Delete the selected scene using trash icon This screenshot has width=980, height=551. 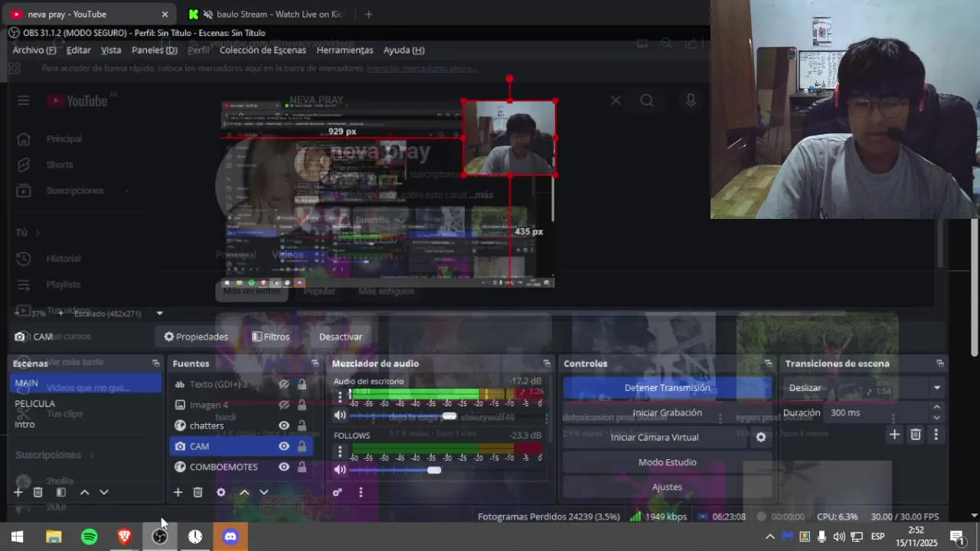click(x=38, y=492)
